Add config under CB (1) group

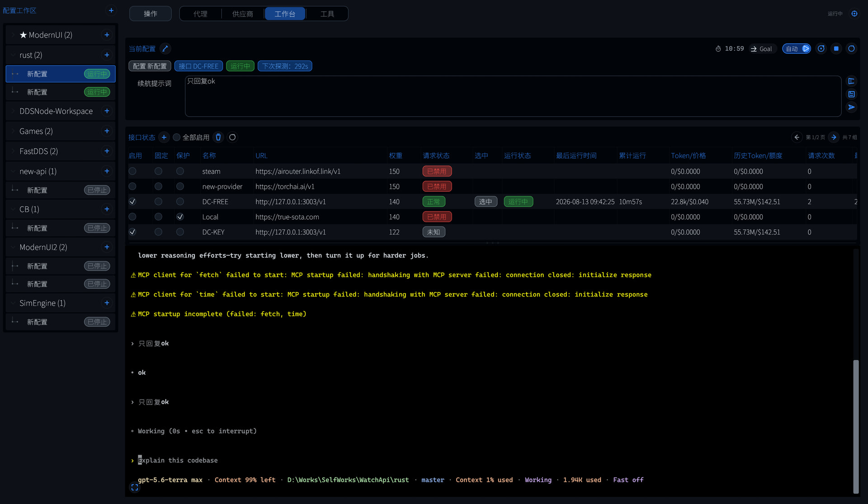(107, 209)
